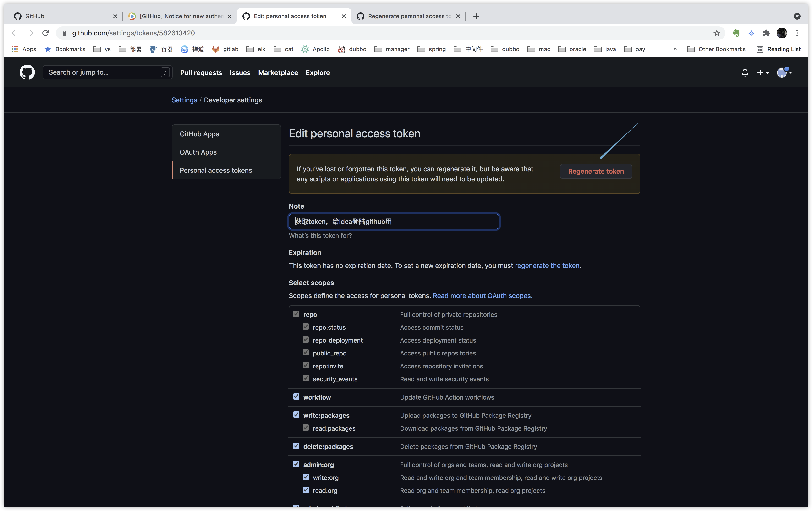Open the elk bookmark folder
Screen dimensions: 812x511
point(256,49)
